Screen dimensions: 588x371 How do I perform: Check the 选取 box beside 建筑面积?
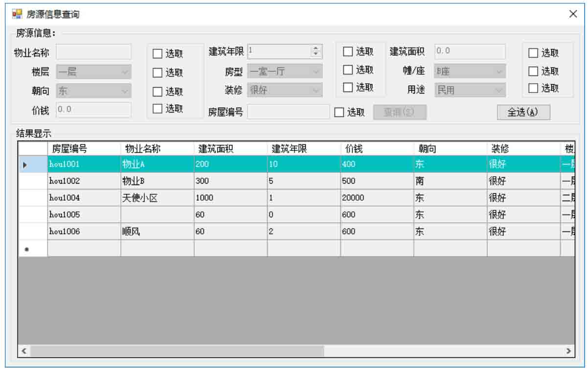click(x=533, y=53)
